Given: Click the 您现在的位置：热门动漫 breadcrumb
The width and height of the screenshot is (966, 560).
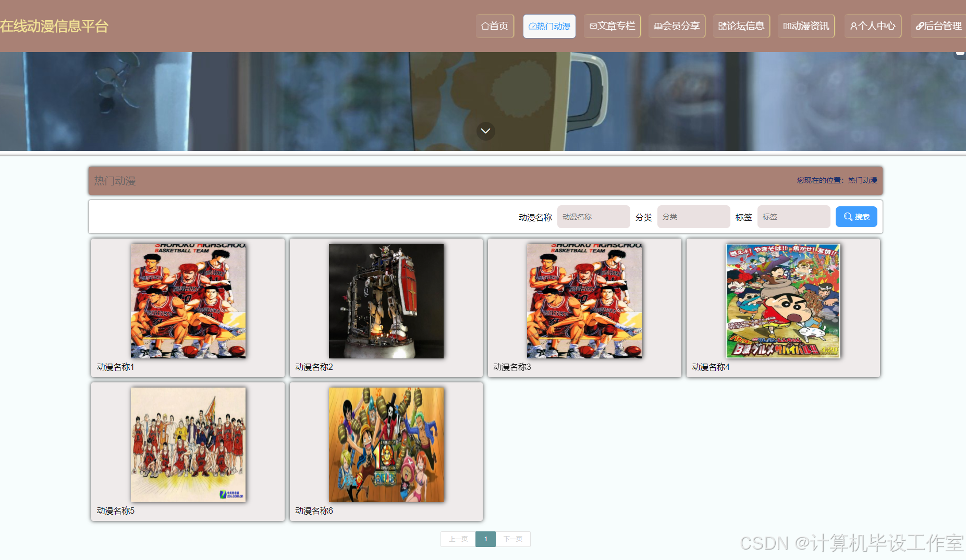Looking at the screenshot, I should (x=837, y=180).
